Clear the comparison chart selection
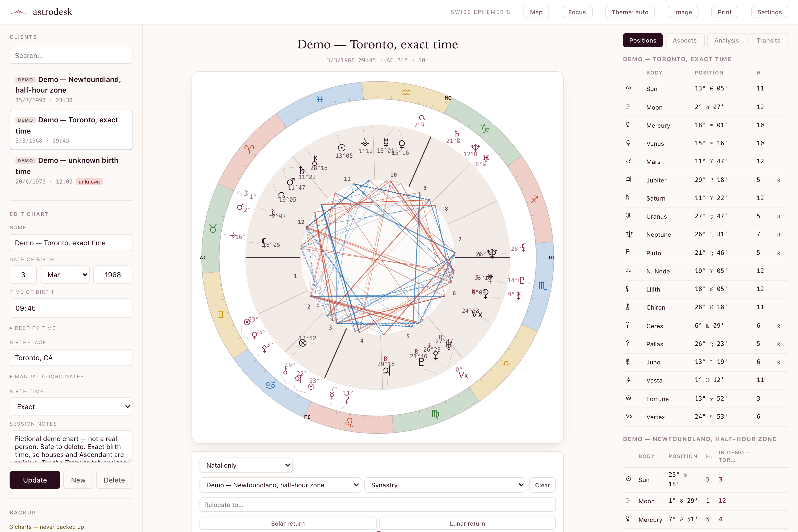 coord(542,485)
